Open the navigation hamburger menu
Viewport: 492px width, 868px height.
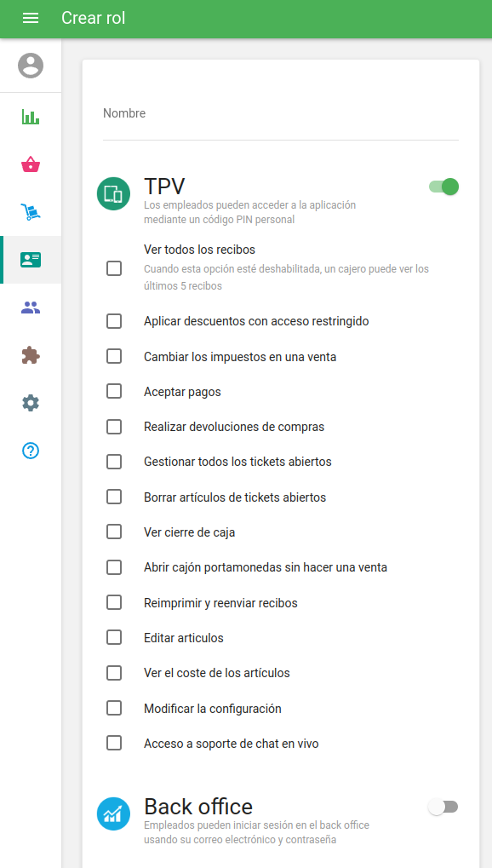pos(31,19)
